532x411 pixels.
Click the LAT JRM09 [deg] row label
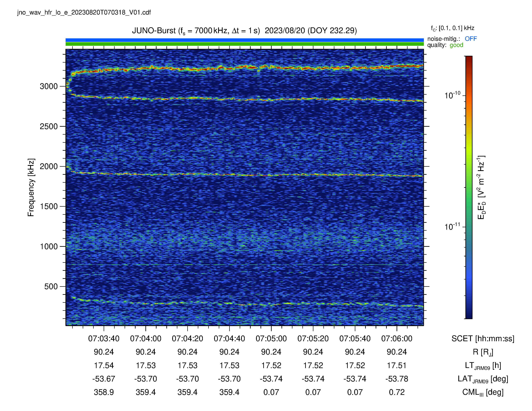[x=483, y=379]
